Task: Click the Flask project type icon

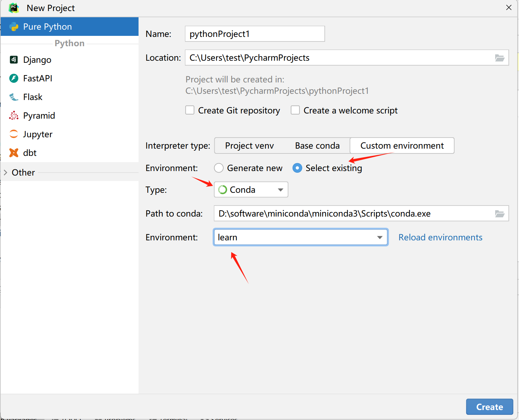Action: pos(14,97)
